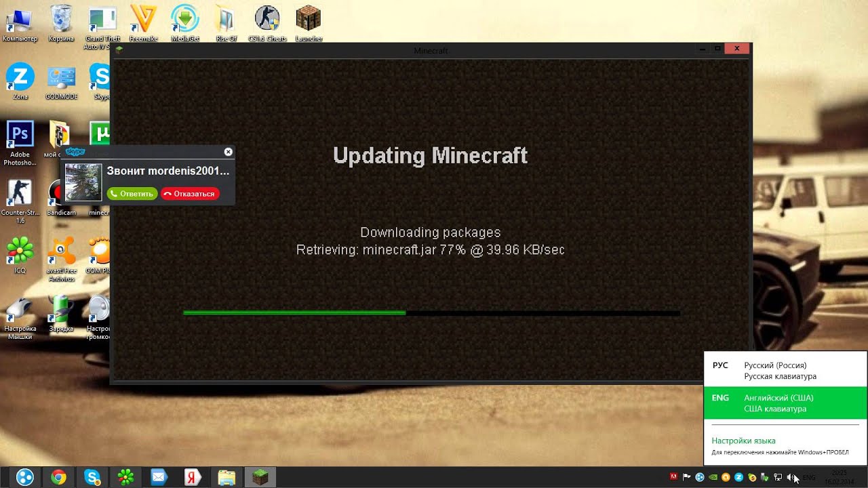Select the Freemake desktop shortcut
Image resolution: width=868 pixels, height=488 pixels.
point(143,24)
